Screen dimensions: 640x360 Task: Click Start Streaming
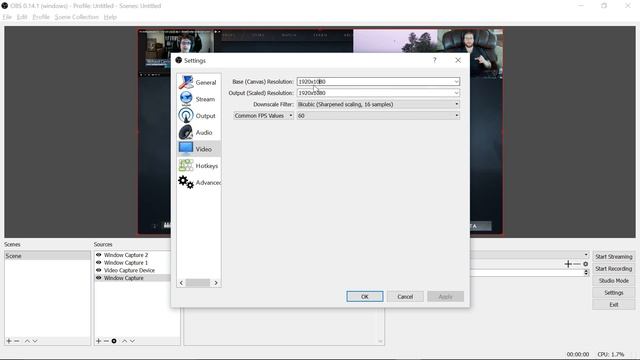tap(613, 257)
